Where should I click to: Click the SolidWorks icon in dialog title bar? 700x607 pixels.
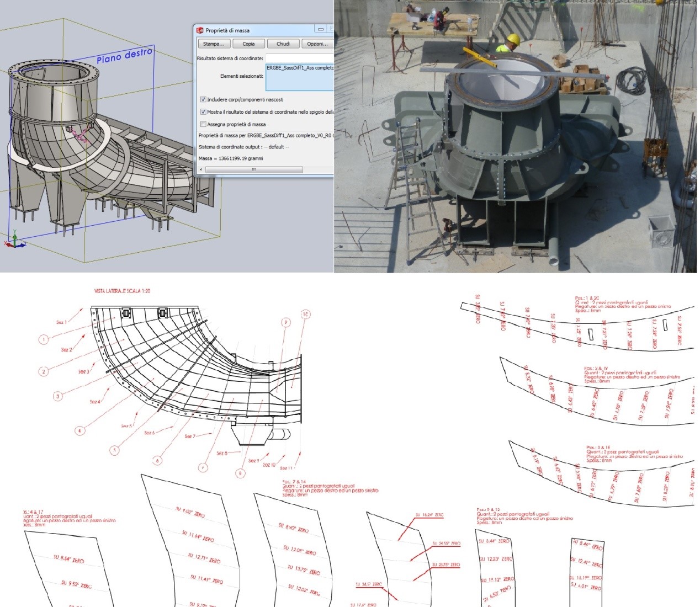(x=200, y=30)
